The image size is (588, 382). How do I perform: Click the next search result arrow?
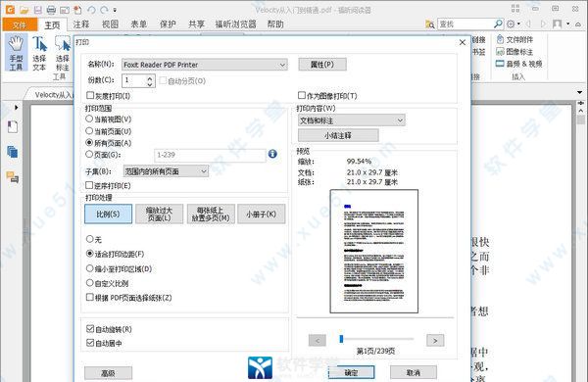(543, 24)
